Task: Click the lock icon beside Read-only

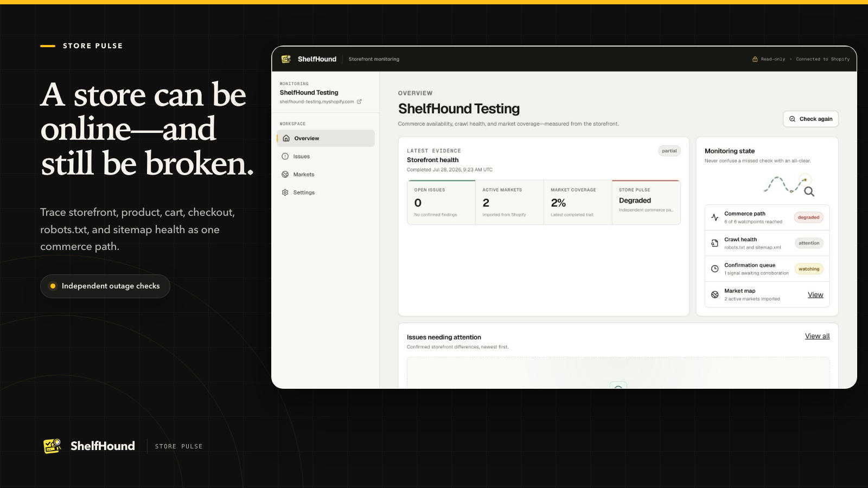Action: click(755, 59)
